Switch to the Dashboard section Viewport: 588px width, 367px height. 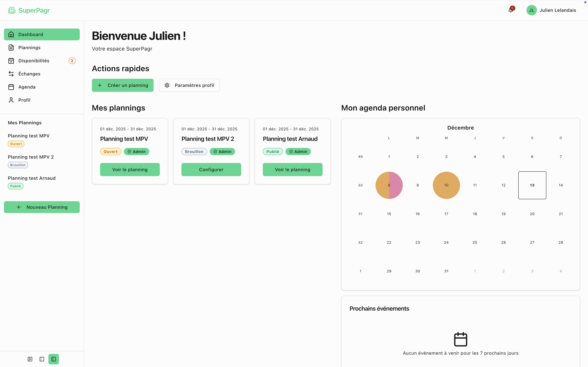point(31,34)
